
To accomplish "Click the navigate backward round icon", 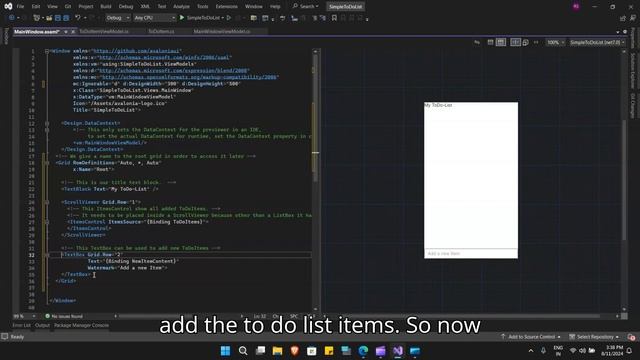I will pyautogui.click(x=11, y=18).
